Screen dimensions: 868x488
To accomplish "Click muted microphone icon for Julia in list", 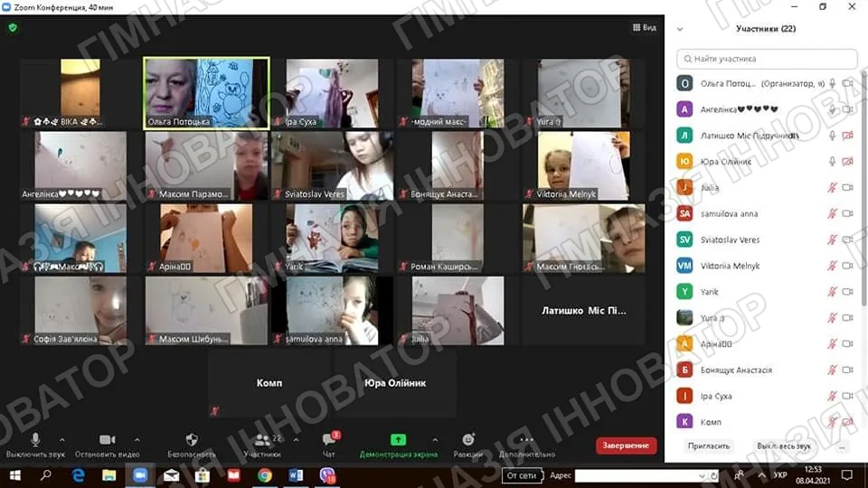I will coord(832,188).
